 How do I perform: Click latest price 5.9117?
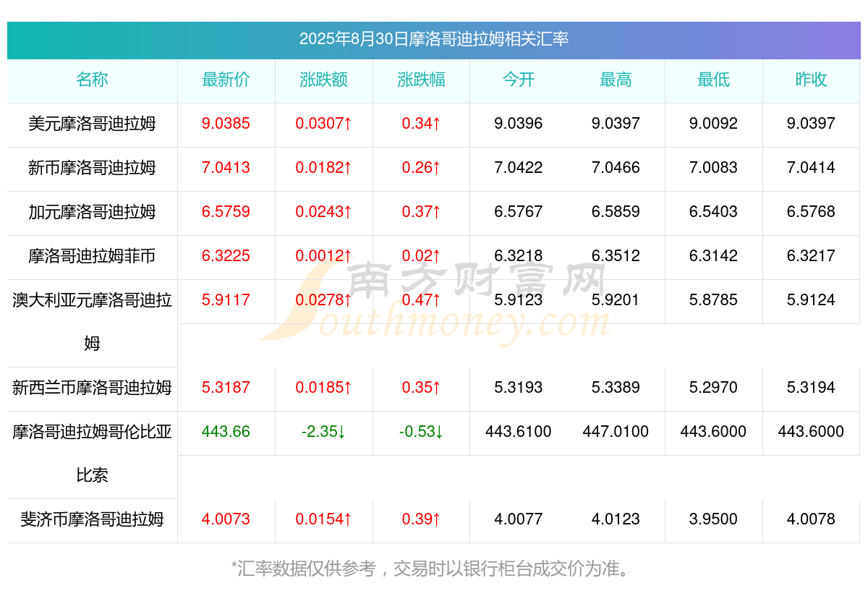coord(226,300)
